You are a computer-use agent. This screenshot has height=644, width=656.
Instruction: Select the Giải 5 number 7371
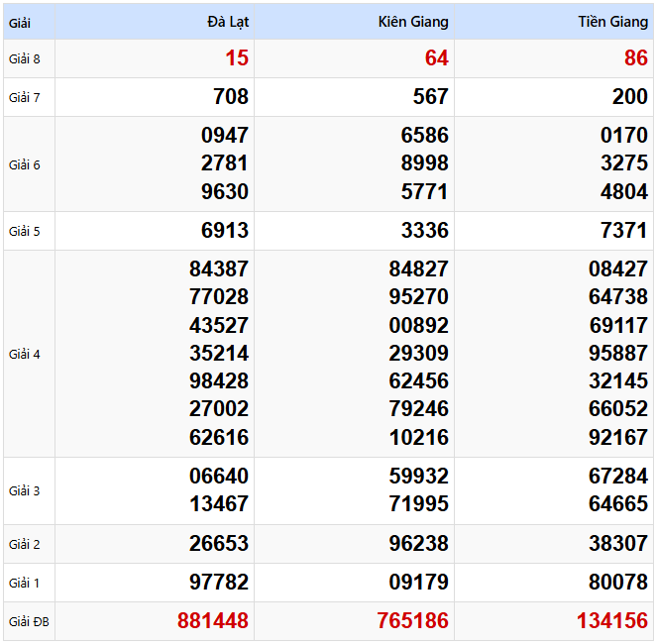click(x=623, y=231)
